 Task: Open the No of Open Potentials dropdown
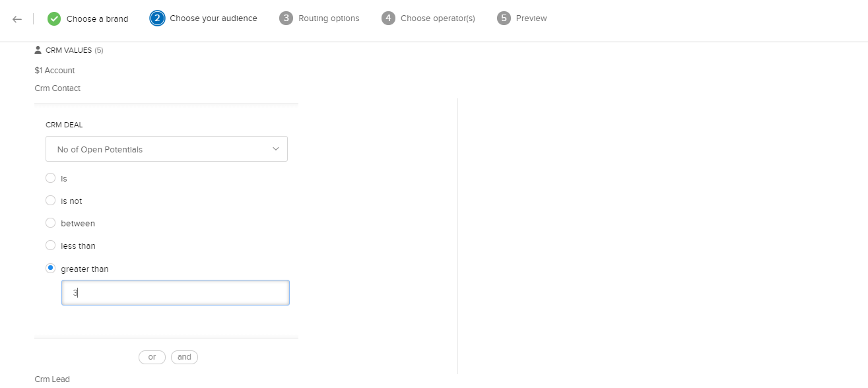166,149
